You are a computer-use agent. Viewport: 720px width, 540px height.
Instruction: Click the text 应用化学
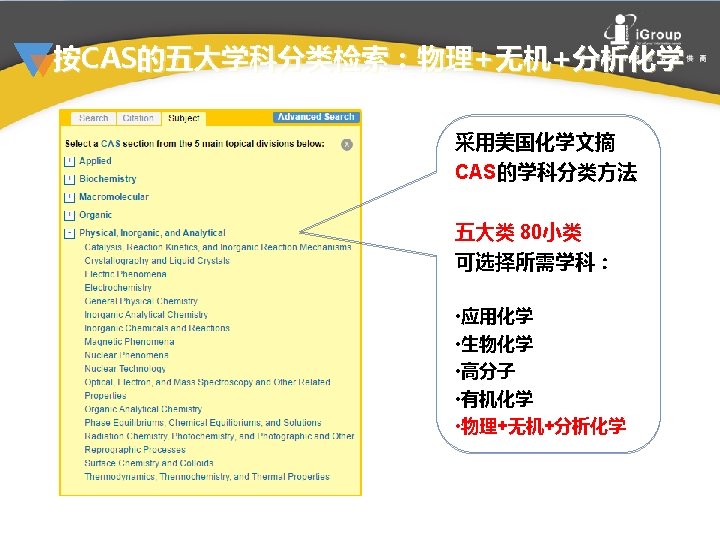pyautogui.click(x=497, y=316)
